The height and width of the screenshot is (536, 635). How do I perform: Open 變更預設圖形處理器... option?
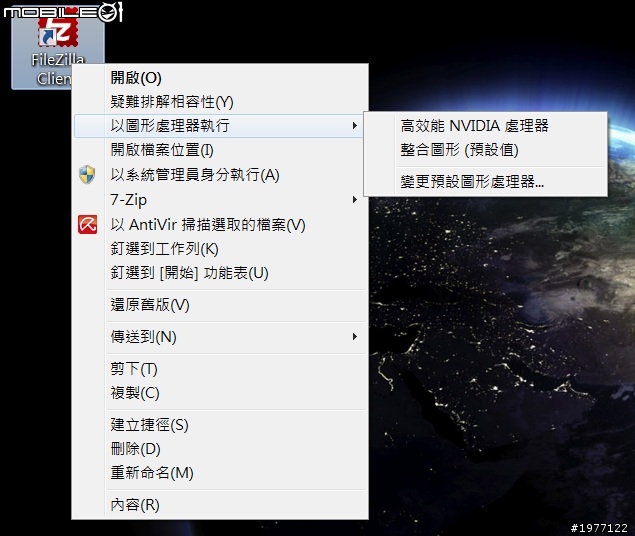click(486, 182)
